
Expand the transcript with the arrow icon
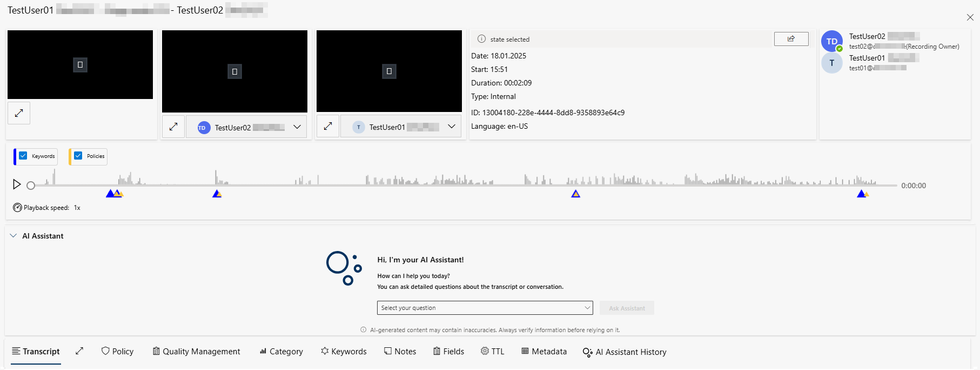[x=79, y=351]
